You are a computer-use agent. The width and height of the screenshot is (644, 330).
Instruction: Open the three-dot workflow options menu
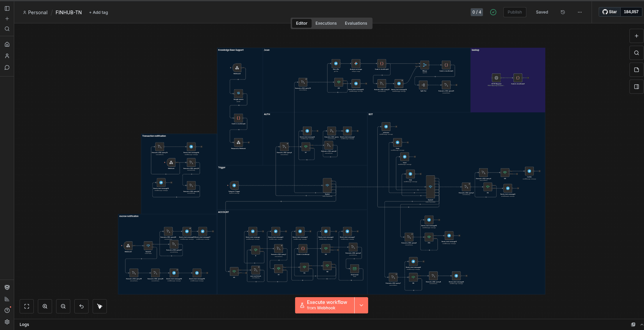pos(579,12)
